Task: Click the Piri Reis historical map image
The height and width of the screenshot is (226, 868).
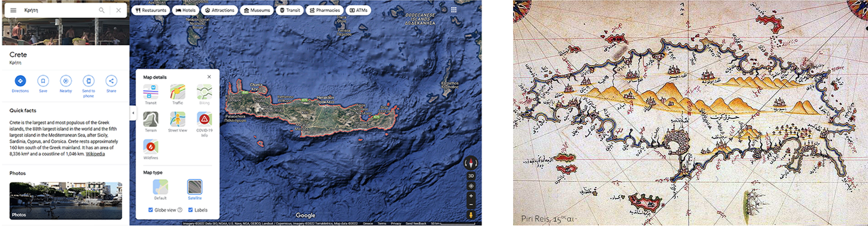Action: pos(690,113)
